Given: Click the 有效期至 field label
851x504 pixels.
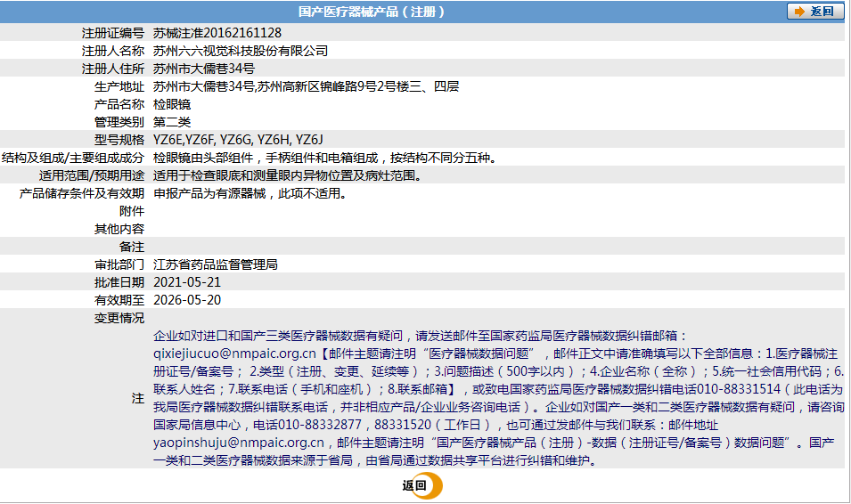Looking at the screenshot, I should coord(119,301).
